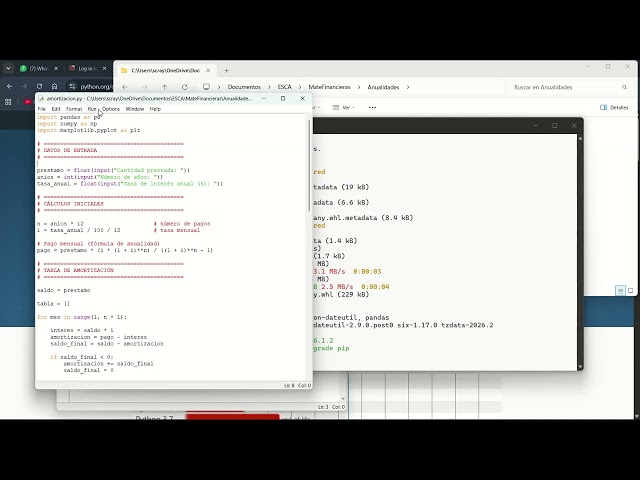Open the Help menu in IDLE
Viewport: 640px width, 480px height.
click(x=155, y=109)
